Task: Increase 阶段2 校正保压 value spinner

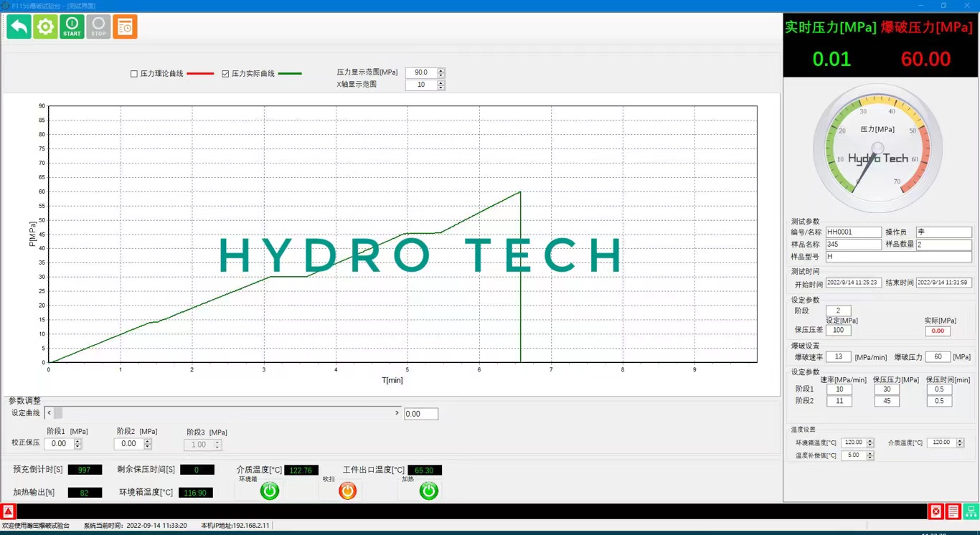Action: [x=147, y=441]
